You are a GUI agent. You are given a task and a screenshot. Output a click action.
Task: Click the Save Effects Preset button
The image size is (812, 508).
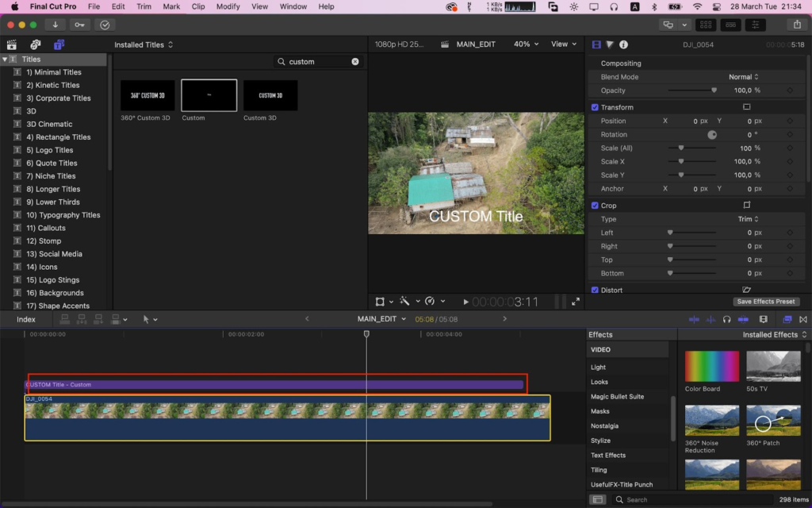pyautogui.click(x=766, y=301)
